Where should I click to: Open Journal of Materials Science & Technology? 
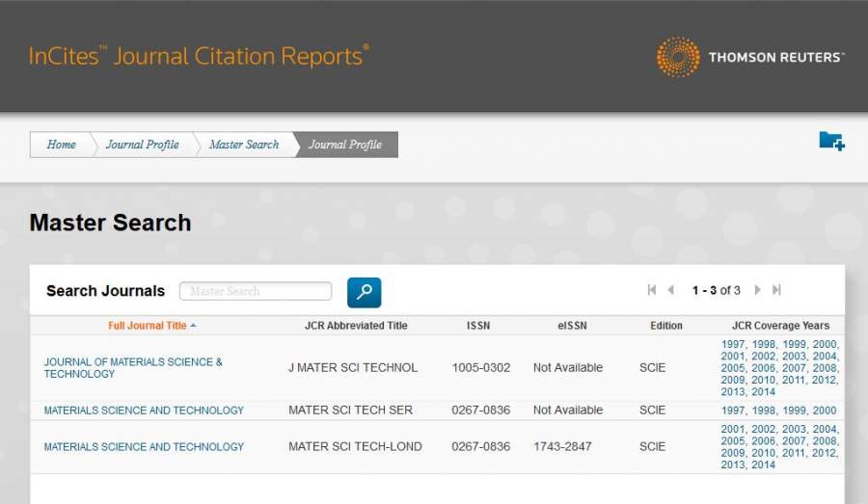point(133,368)
